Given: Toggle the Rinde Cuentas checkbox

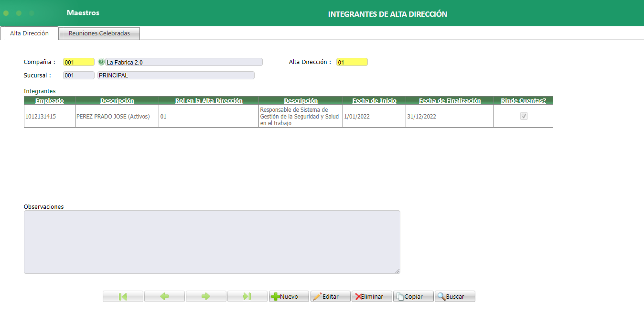Looking at the screenshot, I should [523, 116].
